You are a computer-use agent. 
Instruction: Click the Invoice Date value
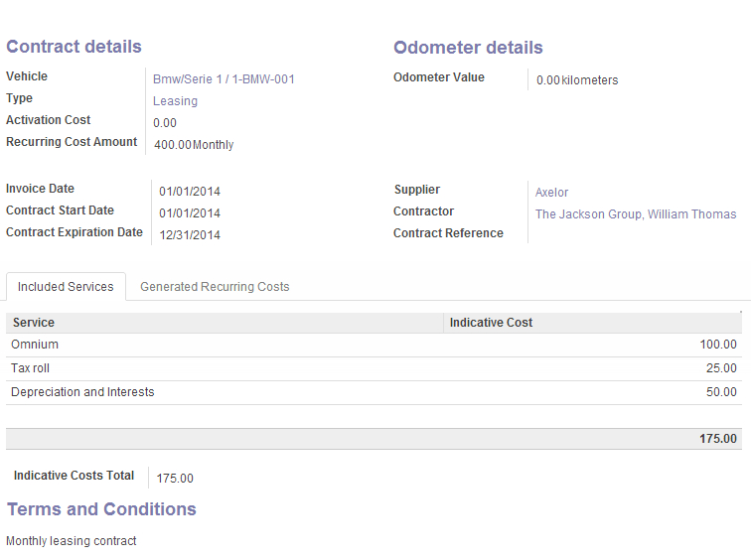tap(190, 192)
